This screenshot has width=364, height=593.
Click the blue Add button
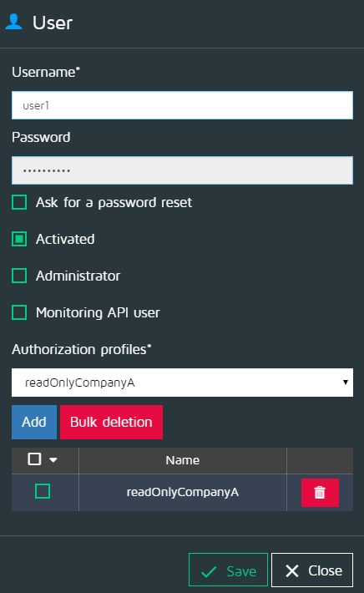click(34, 422)
